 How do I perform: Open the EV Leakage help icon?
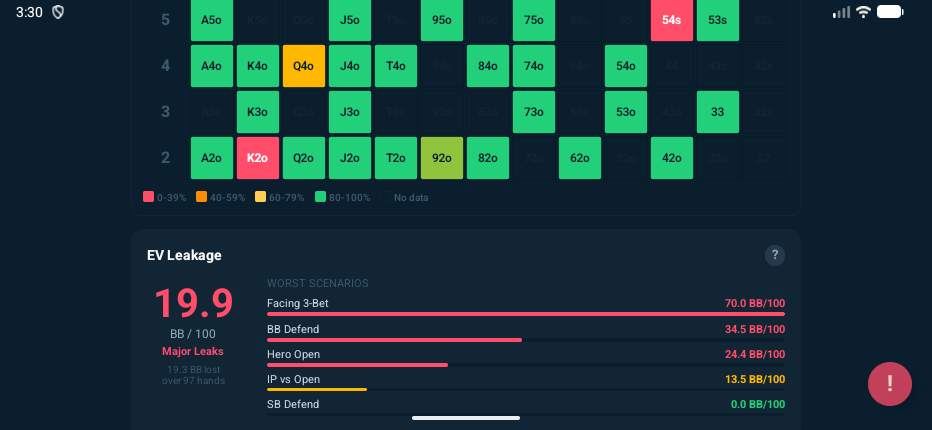pyautogui.click(x=775, y=256)
